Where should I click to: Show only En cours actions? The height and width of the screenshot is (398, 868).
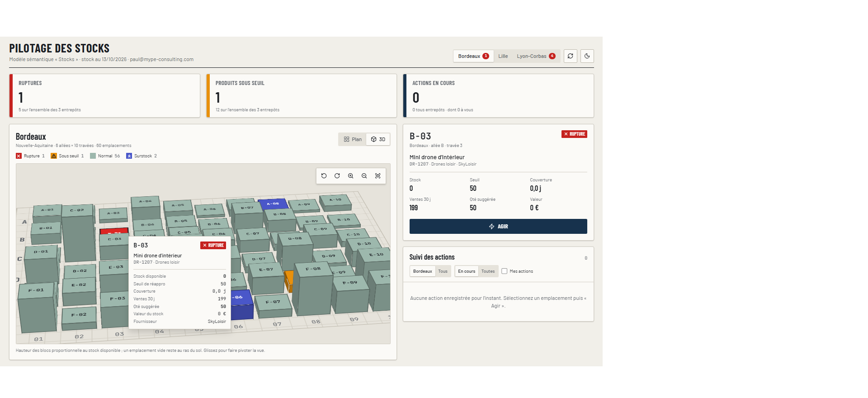pyautogui.click(x=467, y=271)
